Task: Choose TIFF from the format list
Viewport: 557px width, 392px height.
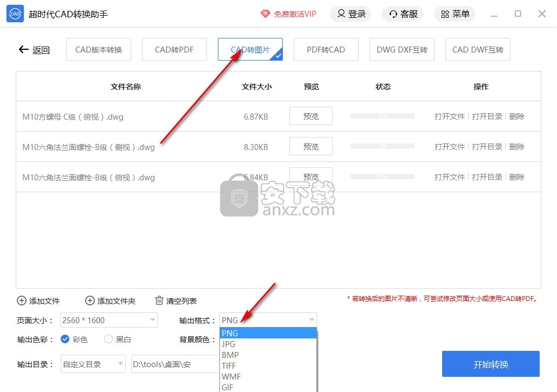Action: [x=268, y=365]
